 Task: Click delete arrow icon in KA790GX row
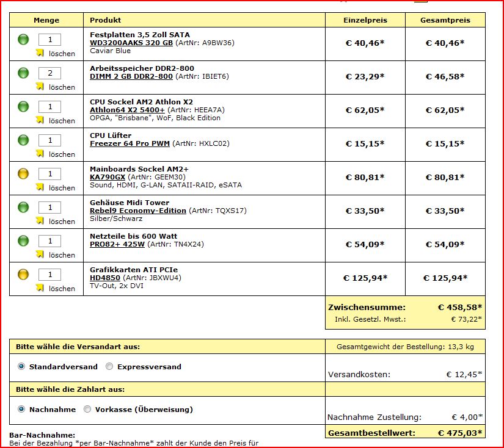(x=40, y=187)
